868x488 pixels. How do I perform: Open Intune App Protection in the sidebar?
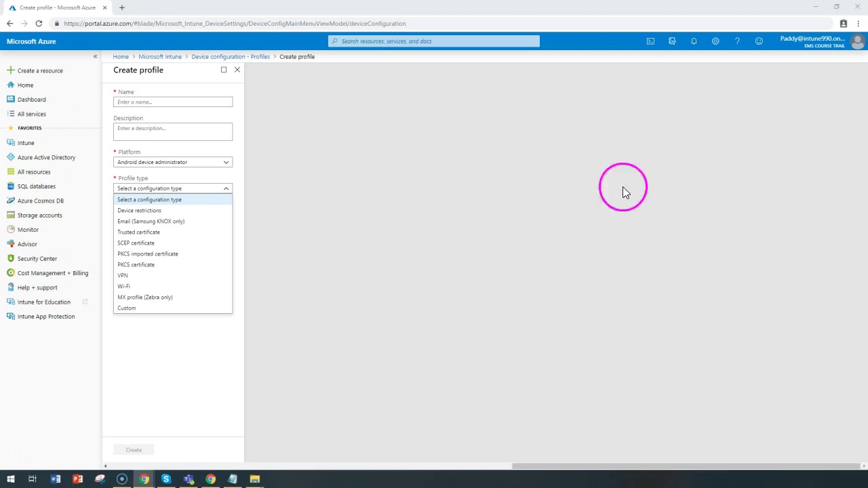[45, 317]
